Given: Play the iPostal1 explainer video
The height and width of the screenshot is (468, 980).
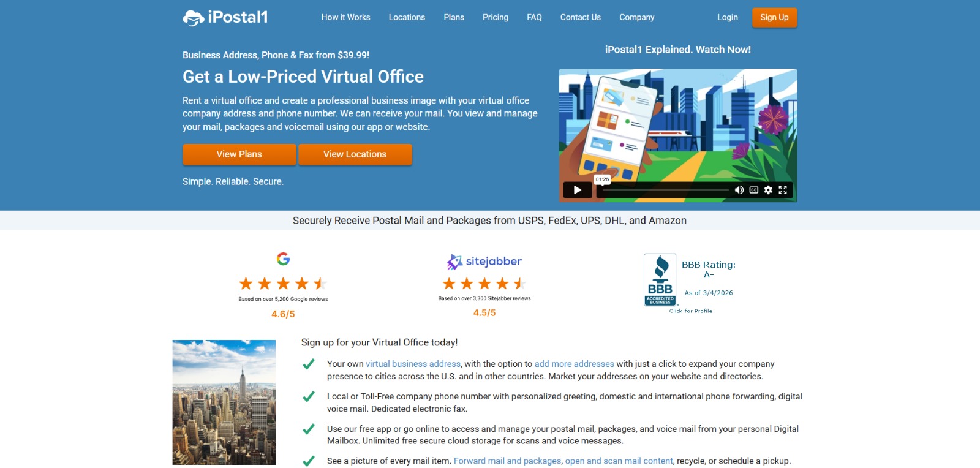Looking at the screenshot, I should [x=577, y=190].
